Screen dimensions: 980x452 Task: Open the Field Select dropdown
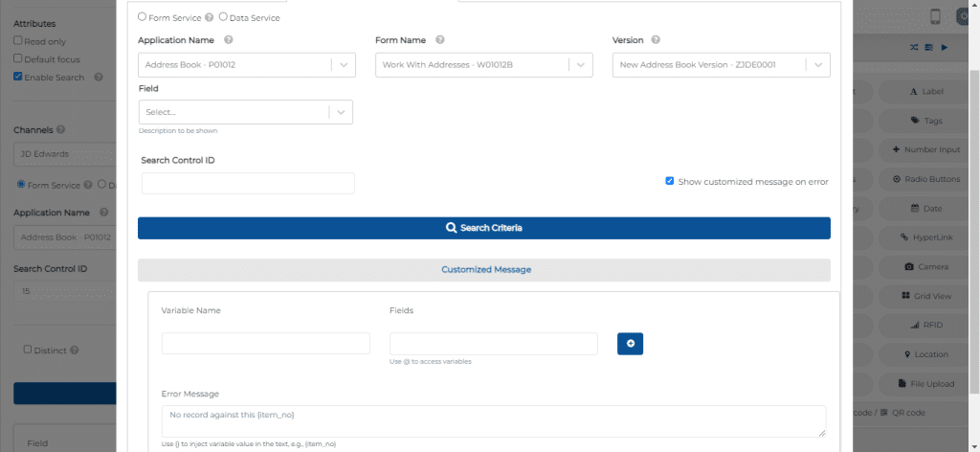pyautogui.click(x=246, y=112)
